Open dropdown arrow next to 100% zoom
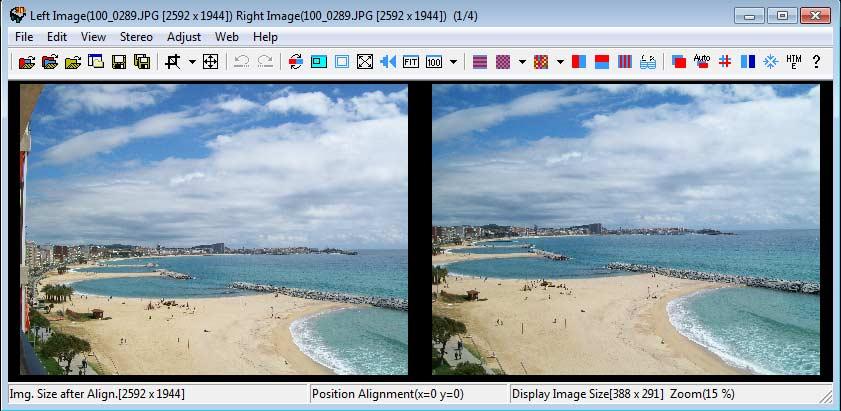Image resolution: width=841 pixels, height=411 pixels. click(453, 62)
